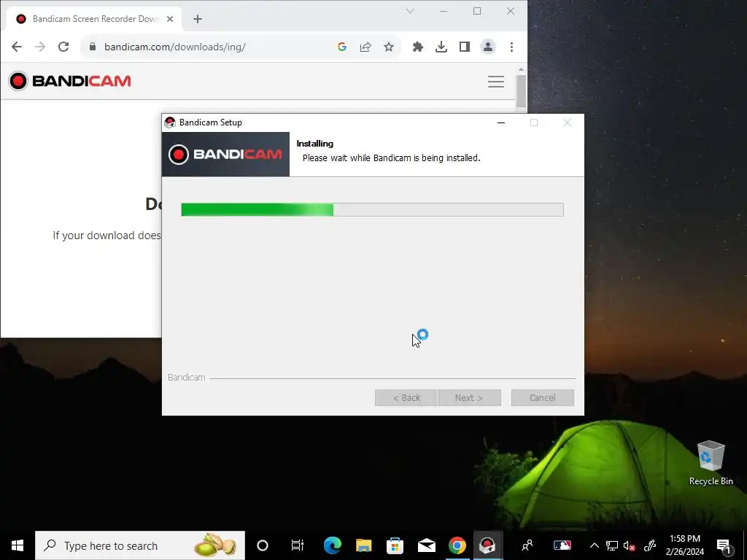The height and width of the screenshot is (560, 747).
Task: Select the Recycle Bin desktop icon
Action: [711, 463]
